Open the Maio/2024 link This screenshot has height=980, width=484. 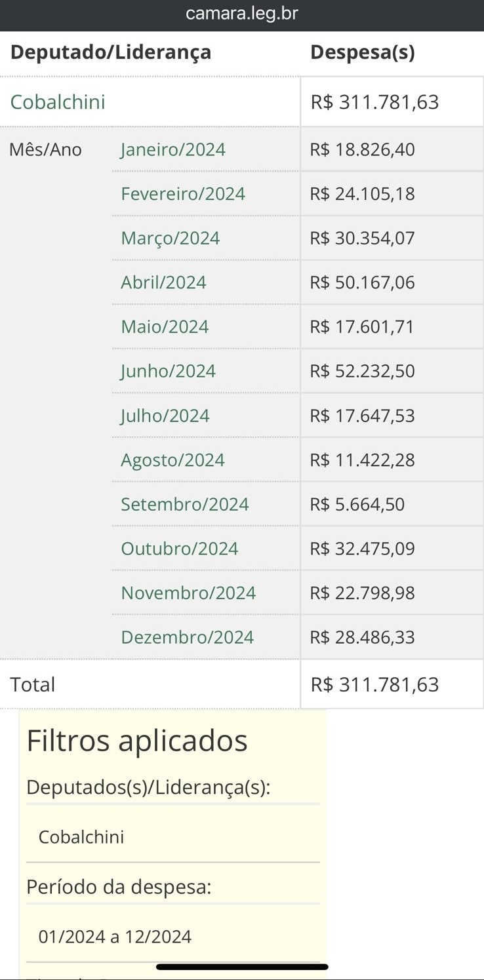(165, 326)
